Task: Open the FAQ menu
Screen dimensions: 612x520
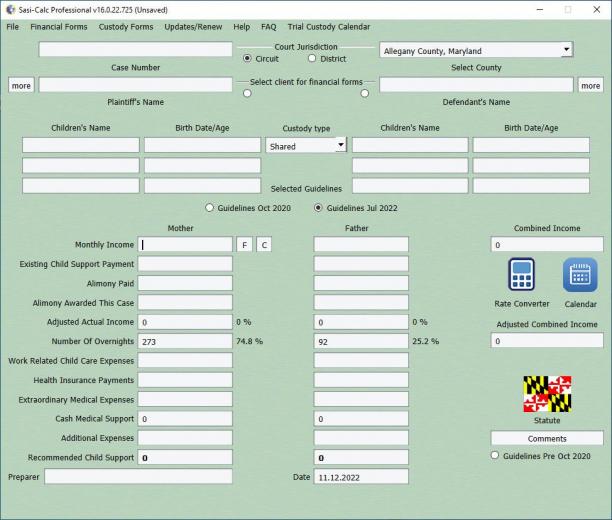Action: coord(269,27)
